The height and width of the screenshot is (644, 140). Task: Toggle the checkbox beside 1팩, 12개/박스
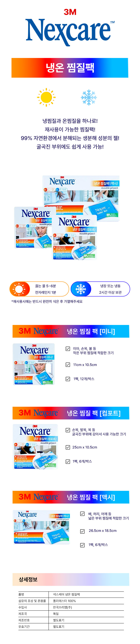click(x=68, y=379)
